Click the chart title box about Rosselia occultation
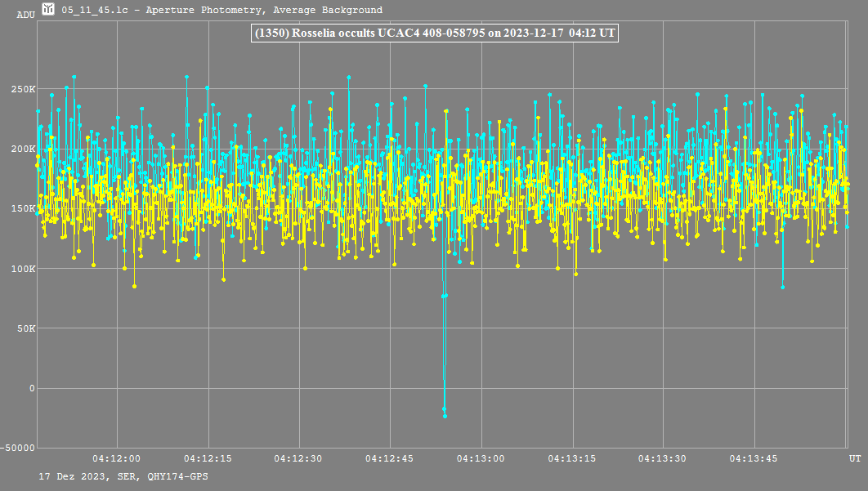Image resolution: width=868 pixels, height=491 pixels. (434, 33)
